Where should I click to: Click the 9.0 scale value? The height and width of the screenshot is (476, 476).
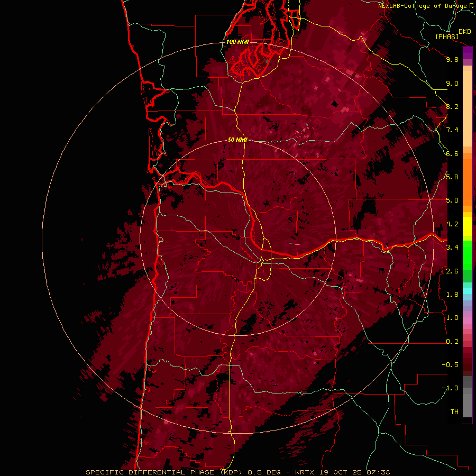coord(452,83)
